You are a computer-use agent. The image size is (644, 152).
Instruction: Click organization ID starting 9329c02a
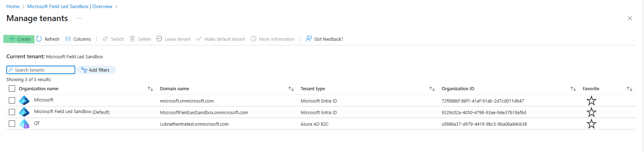point(484,112)
